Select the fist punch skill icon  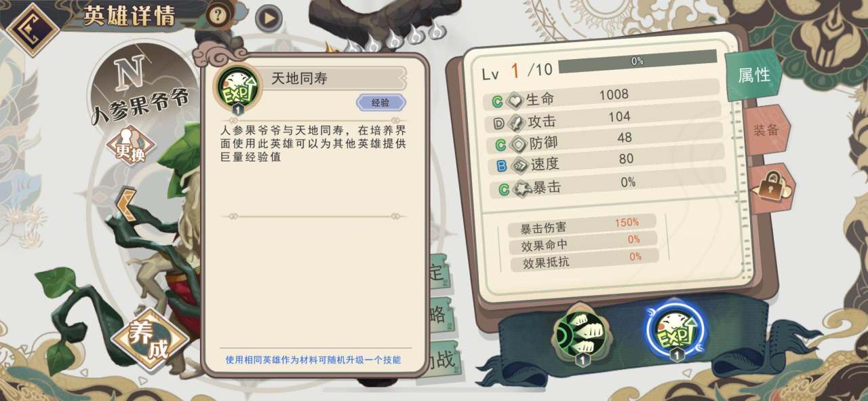pyautogui.click(x=580, y=335)
